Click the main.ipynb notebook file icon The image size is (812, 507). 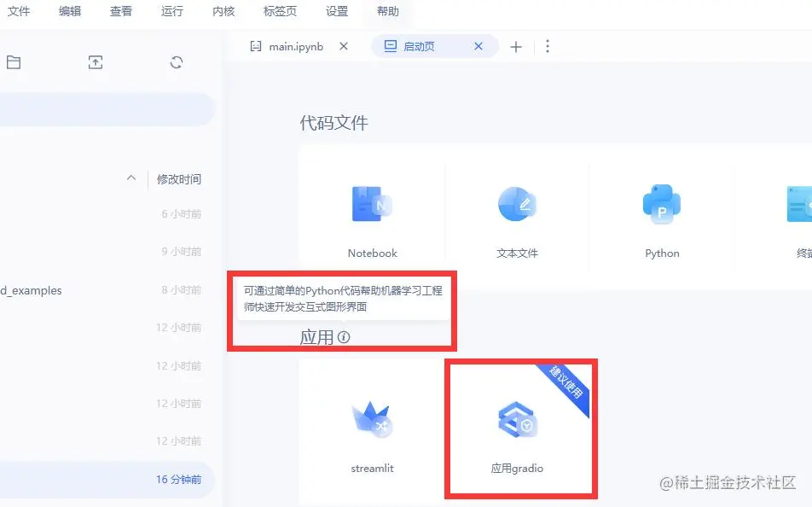(256, 46)
